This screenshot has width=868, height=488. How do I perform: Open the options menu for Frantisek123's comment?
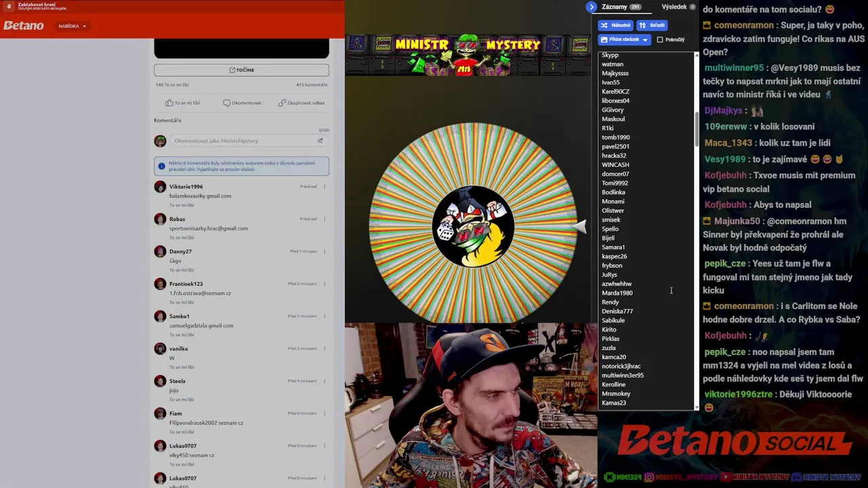pyautogui.click(x=325, y=284)
